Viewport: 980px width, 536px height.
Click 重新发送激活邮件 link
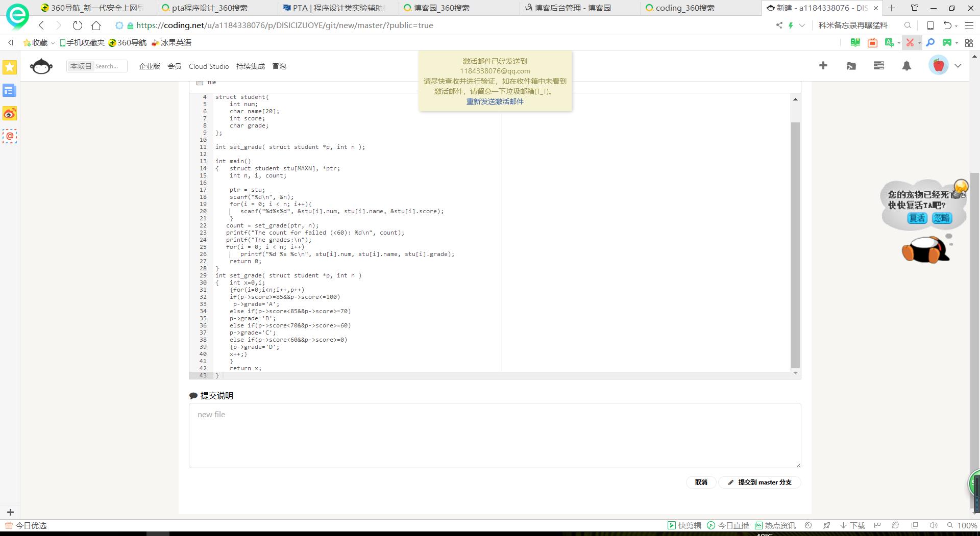495,101
